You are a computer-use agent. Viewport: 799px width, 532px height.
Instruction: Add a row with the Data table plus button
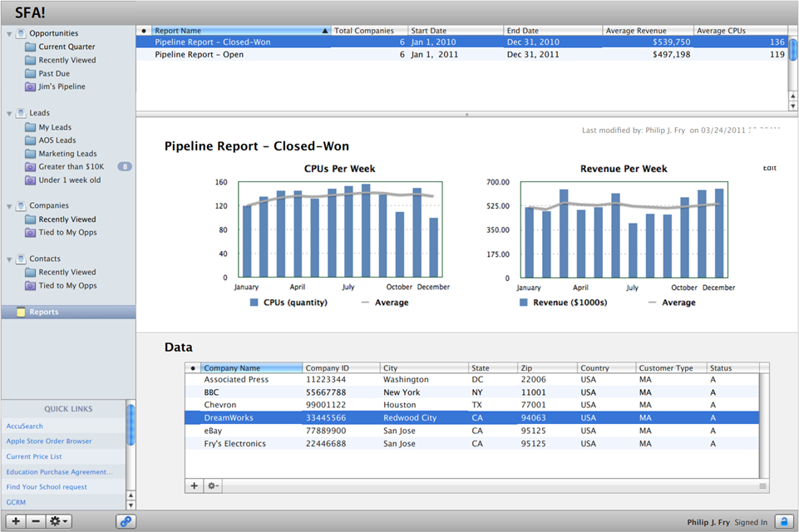[x=195, y=485]
